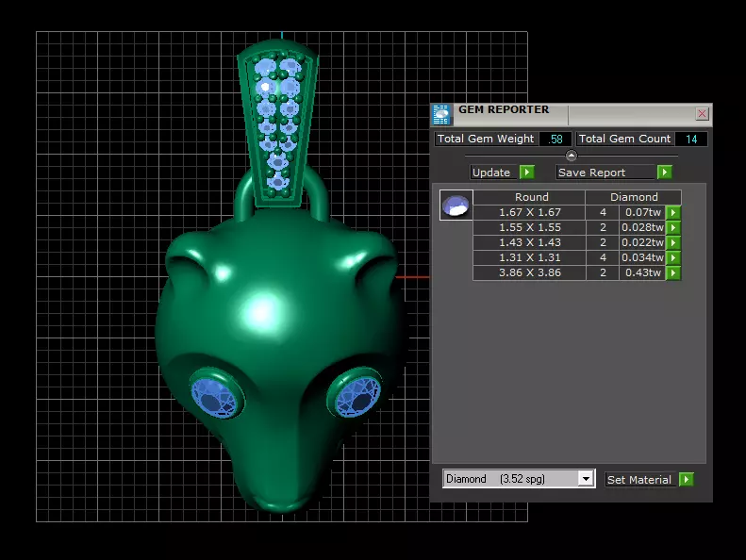Image resolution: width=746 pixels, height=560 pixels.
Task: Select the 3.86 X 3.86 size cell
Action: click(529, 273)
